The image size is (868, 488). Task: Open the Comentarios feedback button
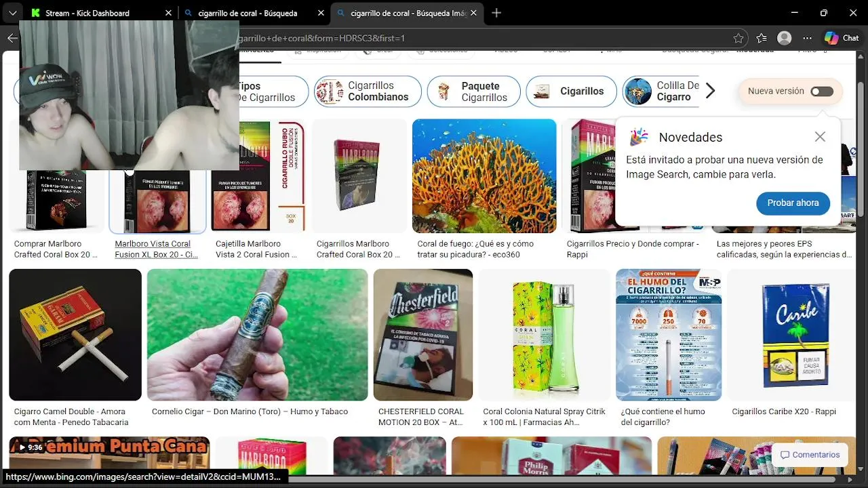tap(810, 455)
